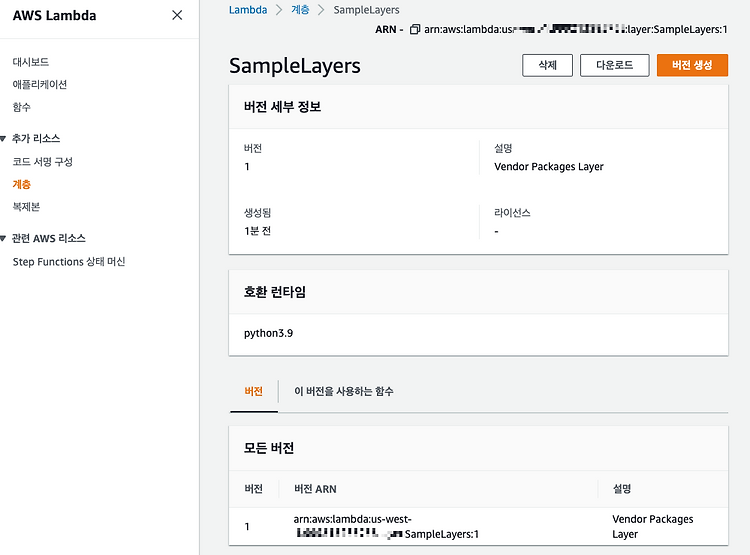Copy the layer ARN with copy icon
The image size is (750, 555).
pos(415,30)
